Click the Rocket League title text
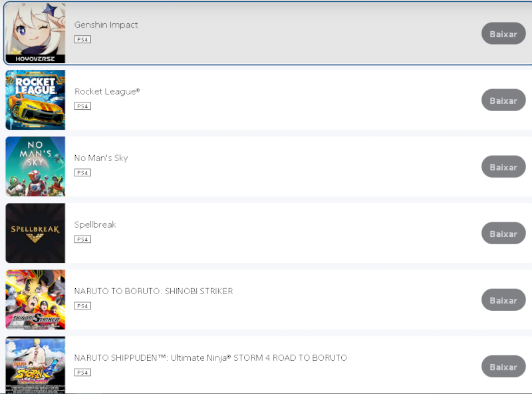This screenshot has width=532, height=394. [x=107, y=91]
